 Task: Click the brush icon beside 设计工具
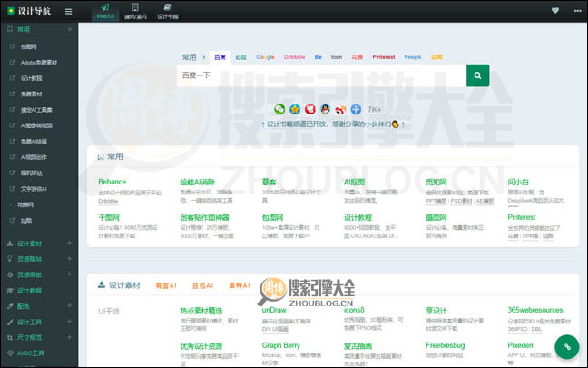tap(10, 323)
